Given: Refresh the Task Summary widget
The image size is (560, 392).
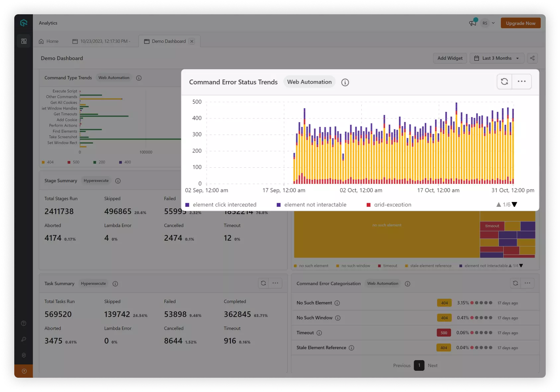Looking at the screenshot, I should 263,283.
